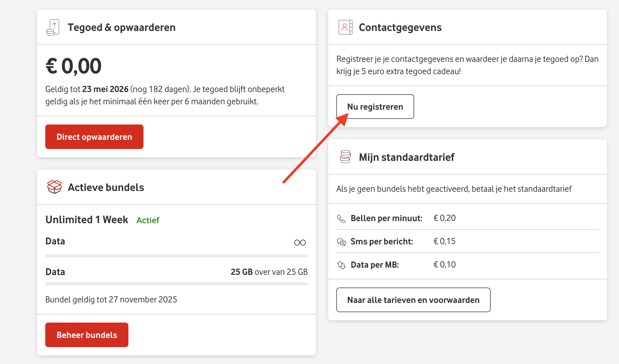Screen dimensions: 619x364
Task: Click the infinity symbol for unlimited data
Action: [x=300, y=242]
